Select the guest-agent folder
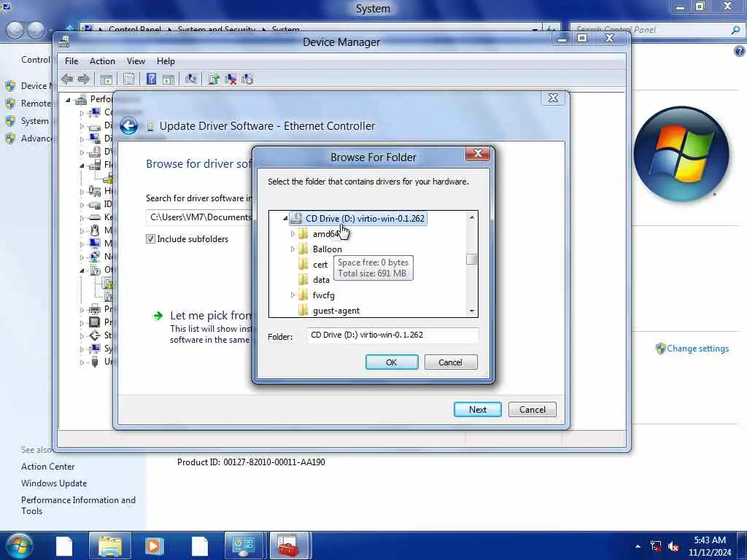The height and width of the screenshot is (560, 747). pos(336,311)
